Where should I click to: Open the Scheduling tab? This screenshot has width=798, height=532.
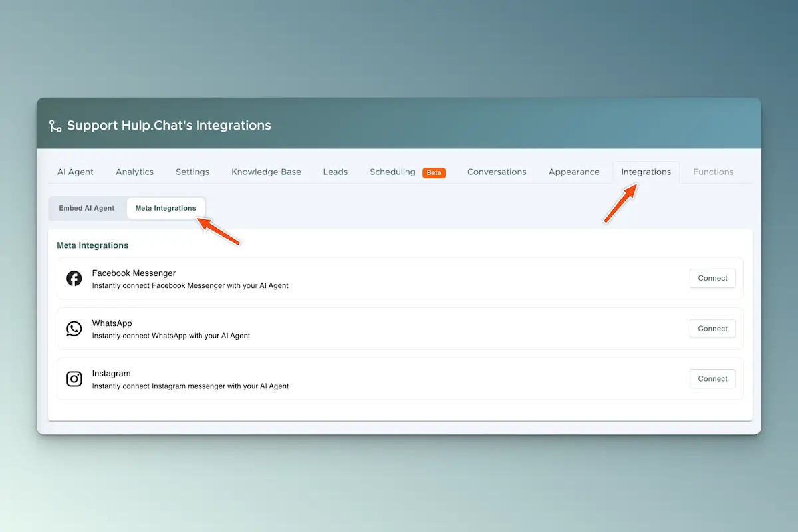click(392, 172)
